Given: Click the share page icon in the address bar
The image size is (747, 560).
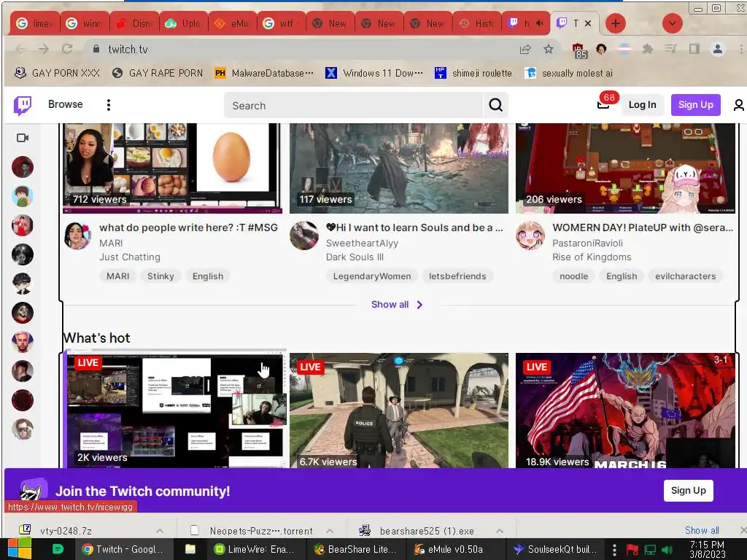Looking at the screenshot, I should pyautogui.click(x=525, y=49).
